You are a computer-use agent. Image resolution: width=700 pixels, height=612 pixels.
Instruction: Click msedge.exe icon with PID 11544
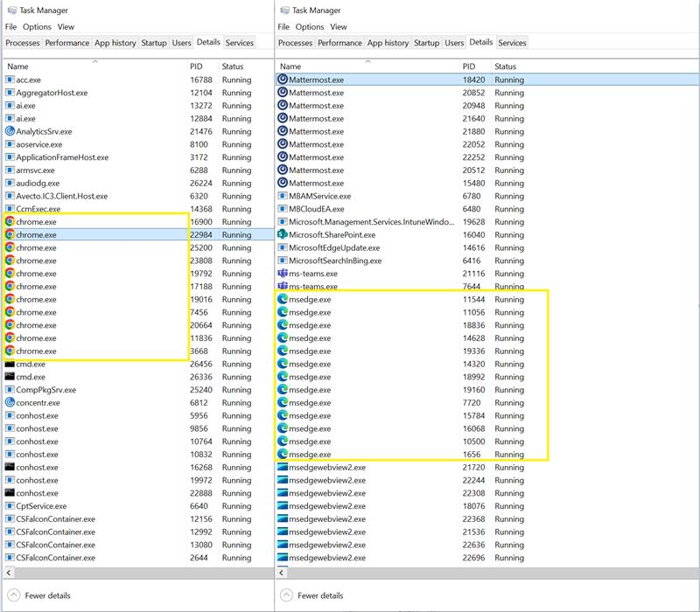[x=283, y=299]
